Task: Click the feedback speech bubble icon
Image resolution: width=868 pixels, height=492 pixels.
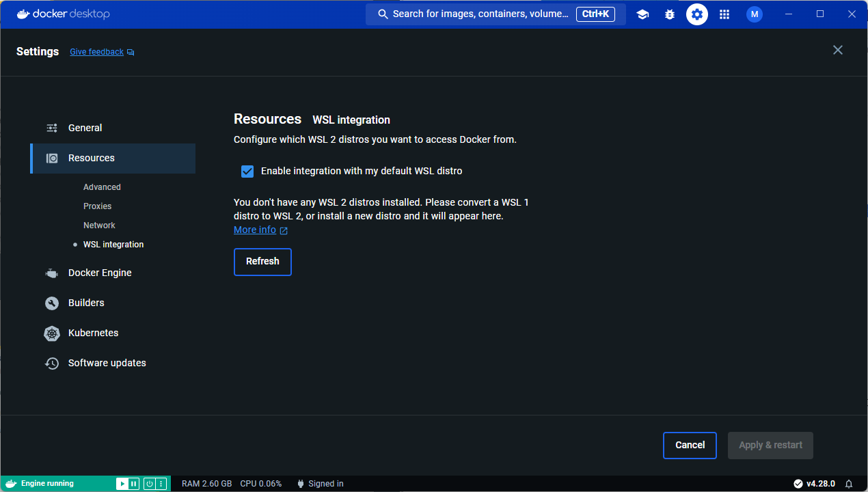Action: 131,53
